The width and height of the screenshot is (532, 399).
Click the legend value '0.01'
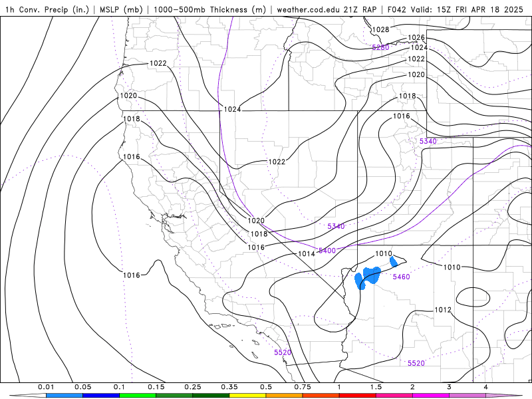click(x=46, y=387)
